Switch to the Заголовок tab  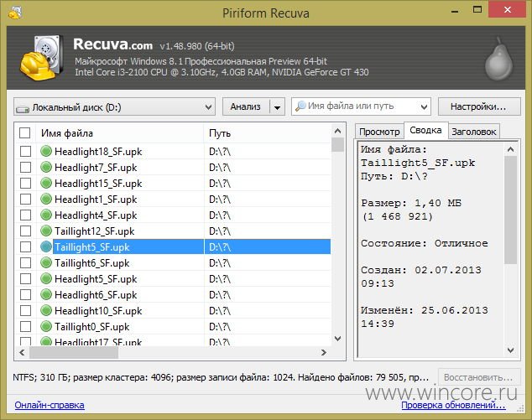click(473, 132)
